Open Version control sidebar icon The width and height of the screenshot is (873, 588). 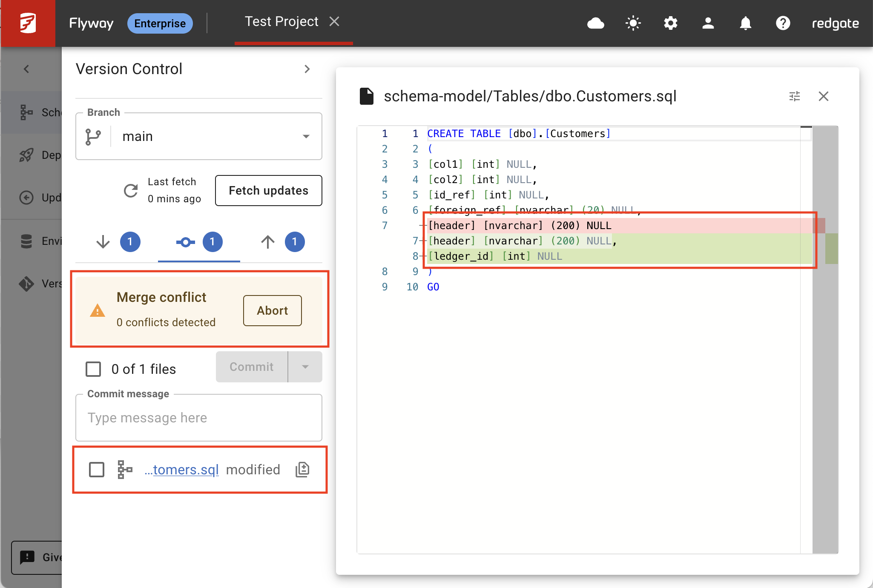[x=26, y=284]
